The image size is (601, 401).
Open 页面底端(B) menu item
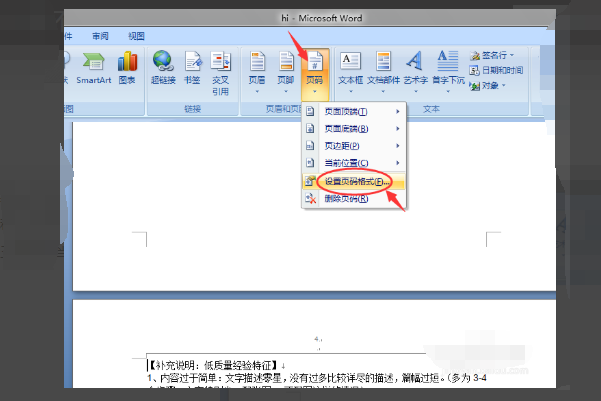354,128
